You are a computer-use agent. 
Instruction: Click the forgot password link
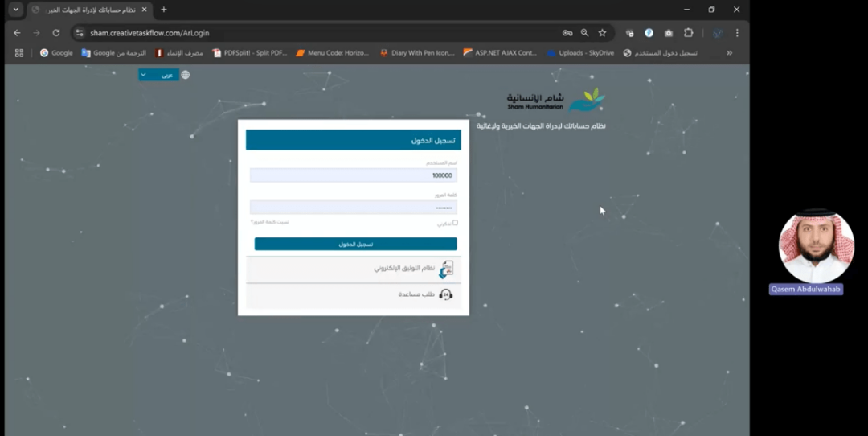point(269,222)
